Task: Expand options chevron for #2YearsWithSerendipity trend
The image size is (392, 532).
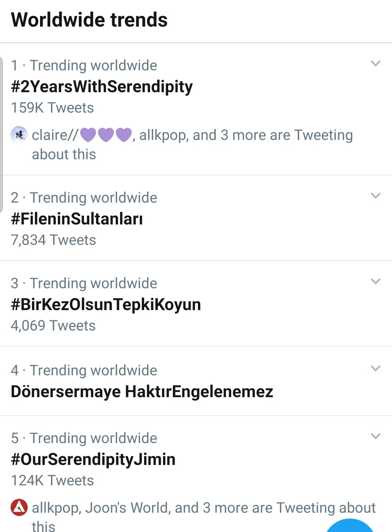Action: pos(375,63)
